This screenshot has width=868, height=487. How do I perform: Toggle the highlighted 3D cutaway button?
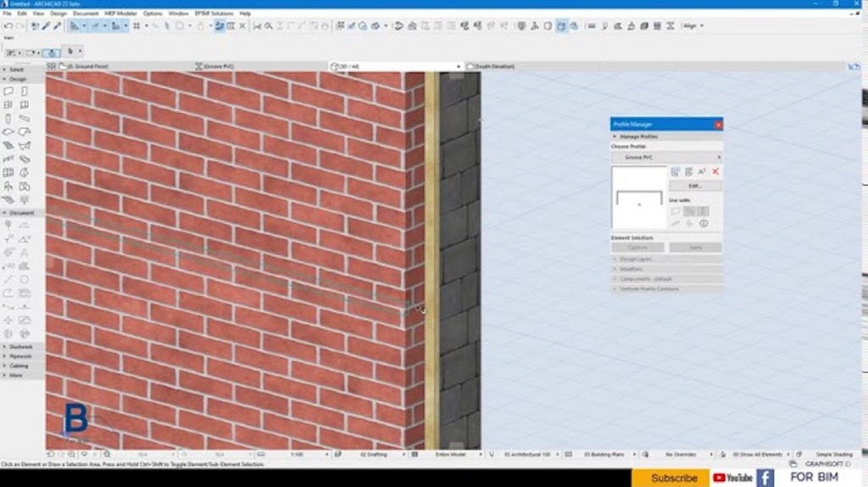point(561,26)
